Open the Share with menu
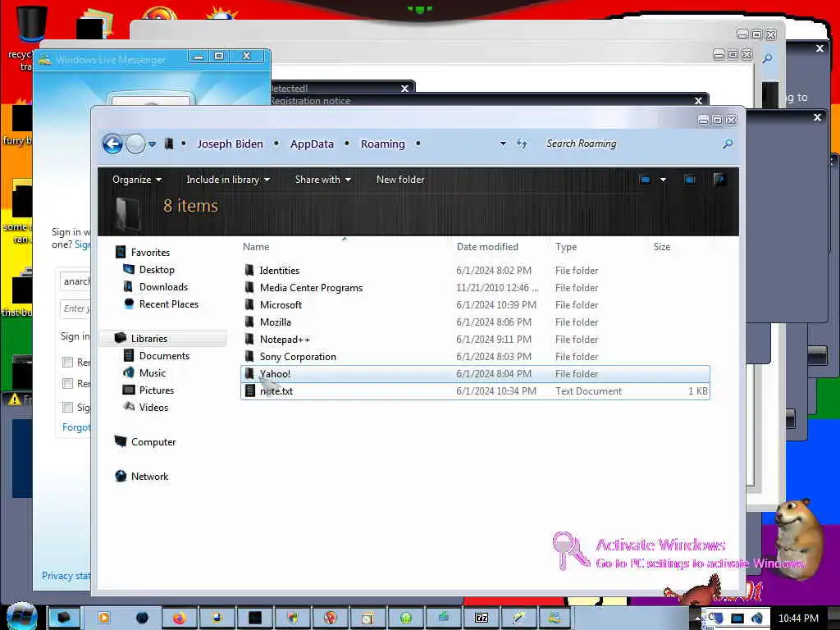This screenshot has width=840, height=630. 322,180
